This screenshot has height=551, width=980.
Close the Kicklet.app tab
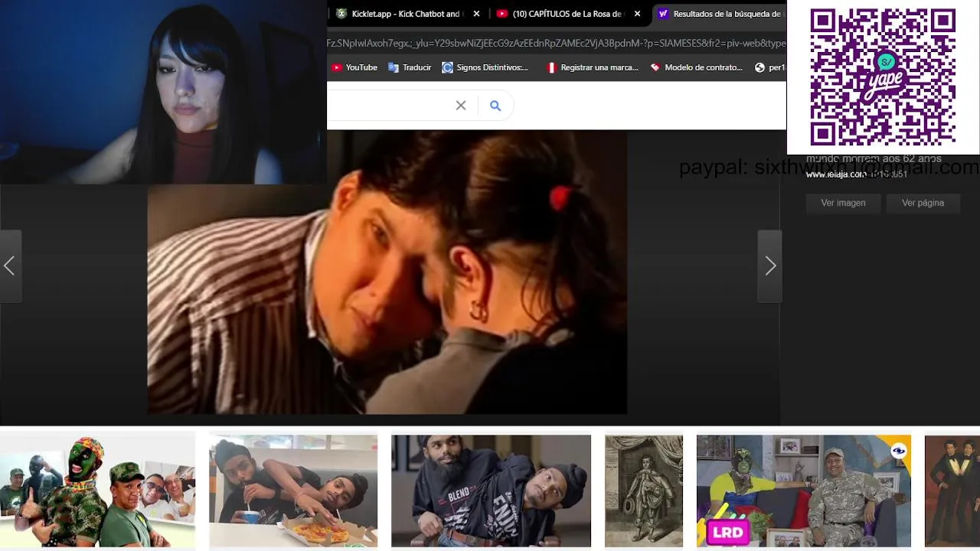tap(476, 14)
